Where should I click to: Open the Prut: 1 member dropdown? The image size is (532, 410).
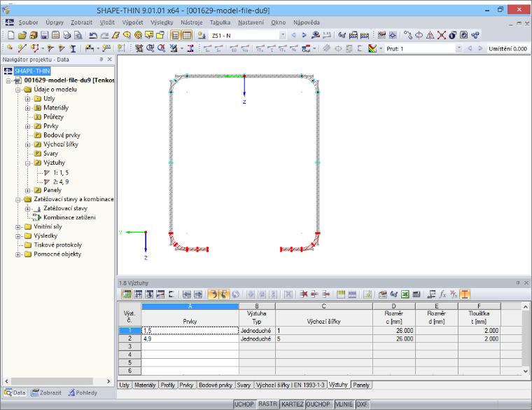tap(459, 48)
